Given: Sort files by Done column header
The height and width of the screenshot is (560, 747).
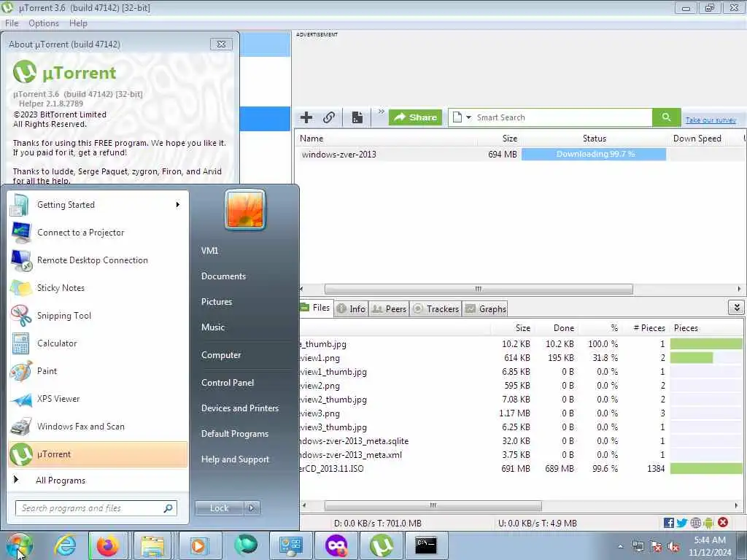Looking at the screenshot, I should tap(564, 328).
